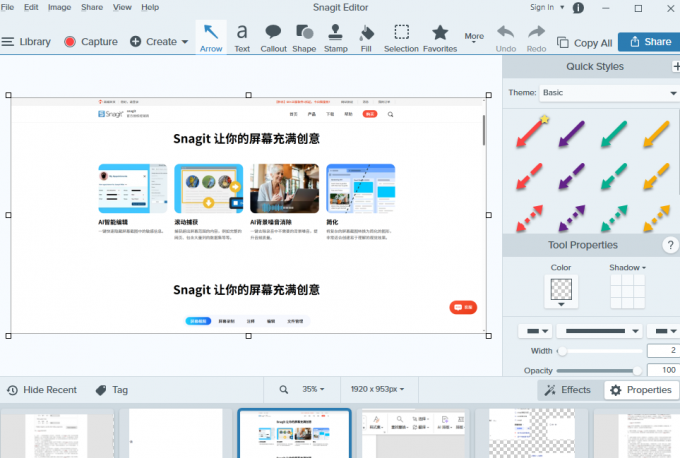This screenshot has width=680, height=458.
Task: Open the Color swatch picker
Action: 561,291
